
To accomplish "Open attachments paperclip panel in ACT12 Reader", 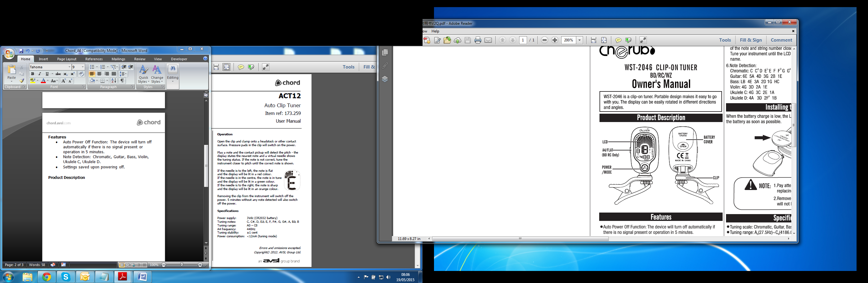I will click(385, 65).
